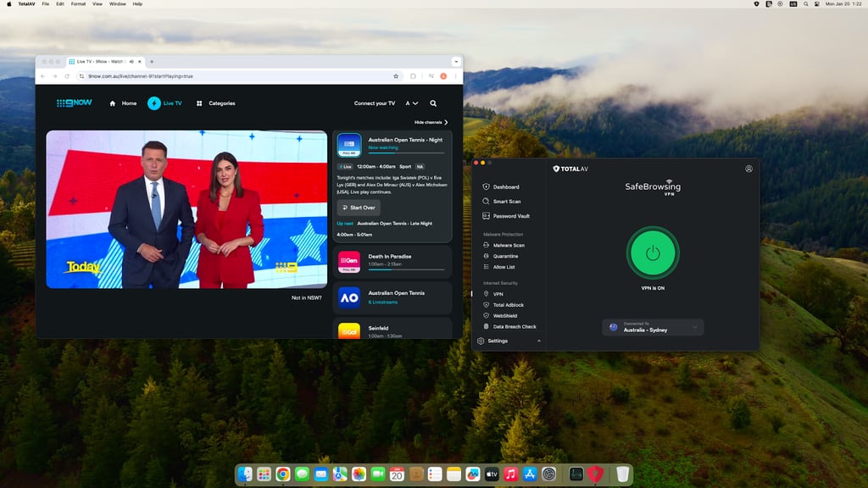Click the Start Over button
This screenshot has width=868, height=488.
[x=359, y=208]
